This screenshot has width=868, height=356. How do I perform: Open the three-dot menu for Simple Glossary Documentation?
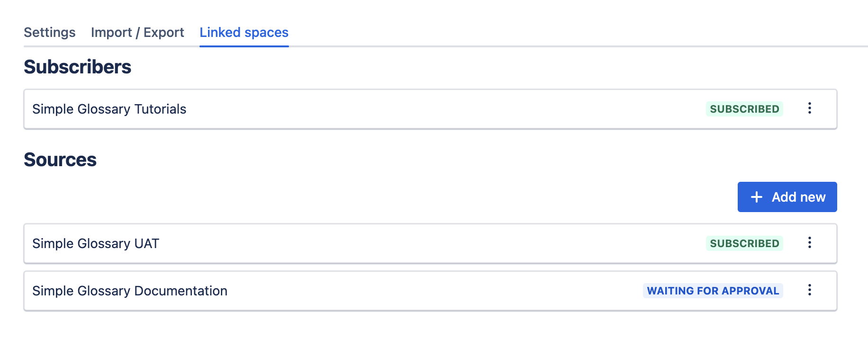(x=810, y=290)
